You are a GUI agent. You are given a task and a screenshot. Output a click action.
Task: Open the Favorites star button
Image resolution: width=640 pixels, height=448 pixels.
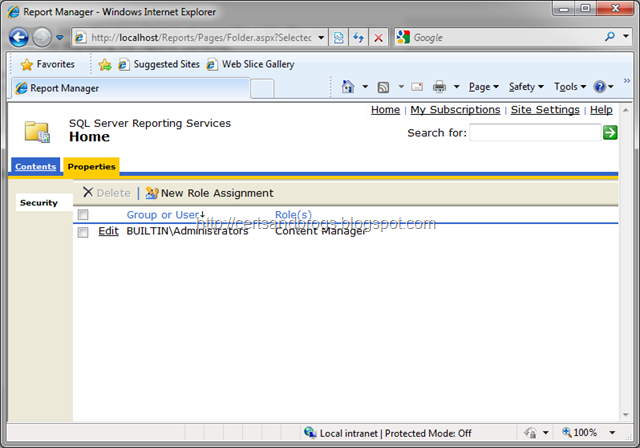(x=48, y=64)
